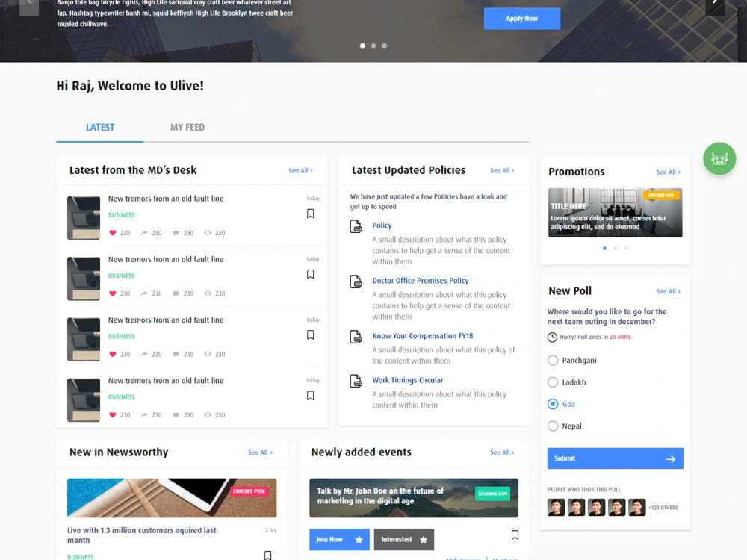Image resolution: width=747 pixels, height=560 pixels.
Task: Mark Interested for the marketing talk
Action: tap(404, 540)
